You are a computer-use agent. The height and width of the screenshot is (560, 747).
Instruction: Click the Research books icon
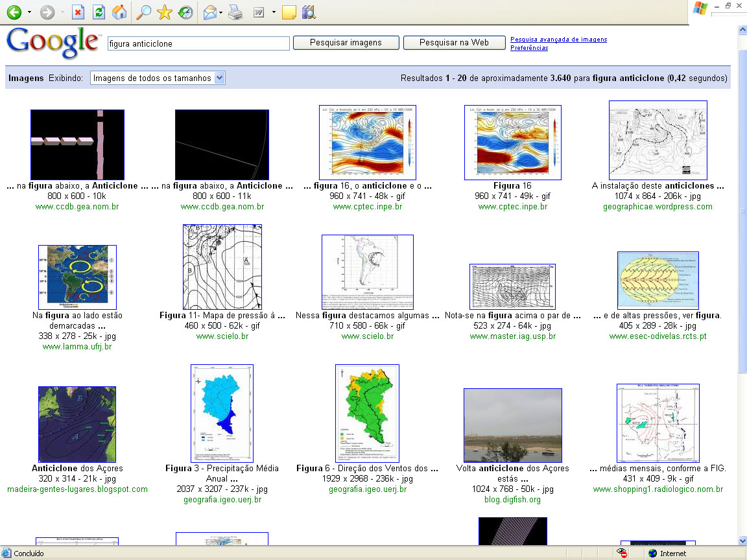309,12
